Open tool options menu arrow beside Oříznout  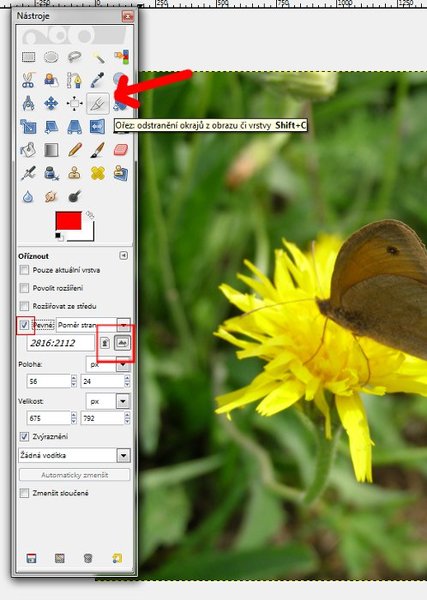[x=124, y=256]
